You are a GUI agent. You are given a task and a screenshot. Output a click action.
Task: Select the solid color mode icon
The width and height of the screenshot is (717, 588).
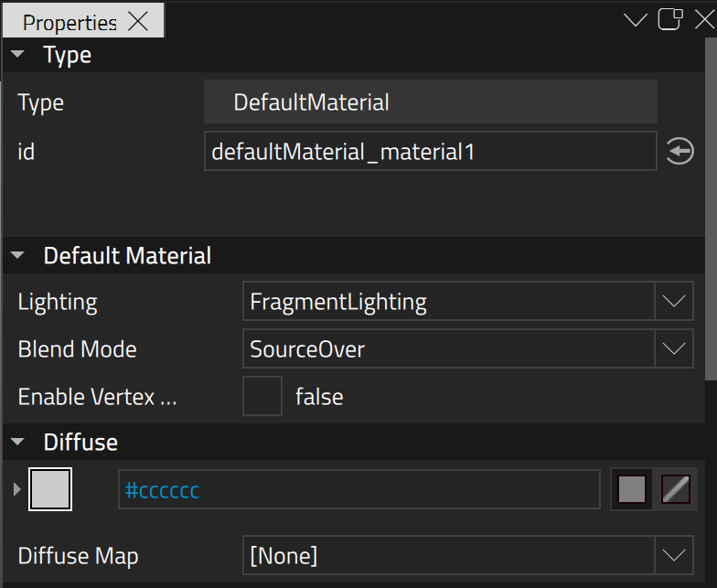pyautogui.click(x=631, y=489)
